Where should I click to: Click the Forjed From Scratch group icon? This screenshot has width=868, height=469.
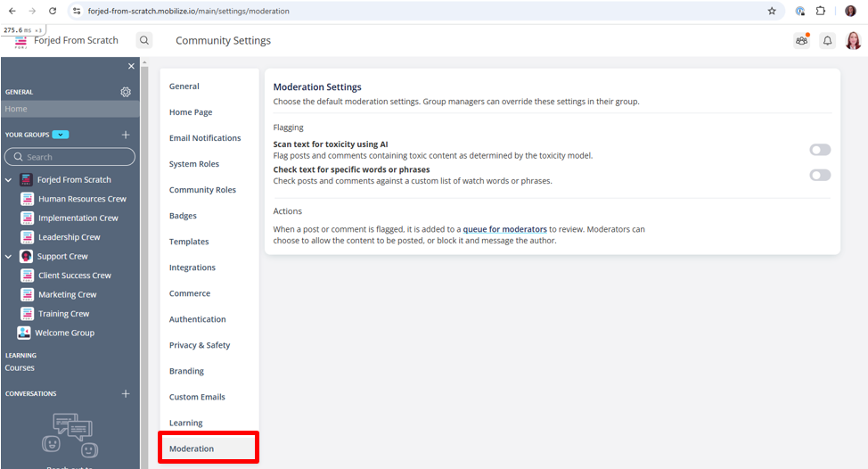pyautogui.click(x=26, y=179)
